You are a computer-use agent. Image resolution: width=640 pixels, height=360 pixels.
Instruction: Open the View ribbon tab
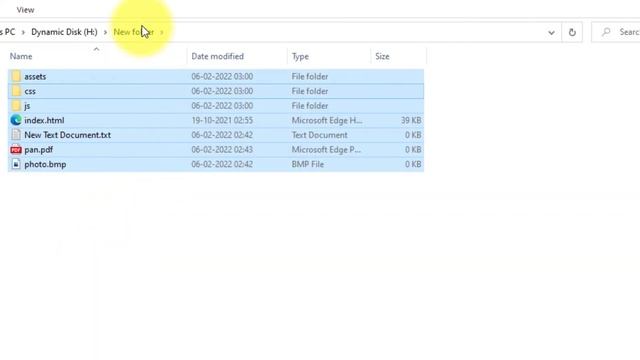pyautogui.click(x=25, y=10)
